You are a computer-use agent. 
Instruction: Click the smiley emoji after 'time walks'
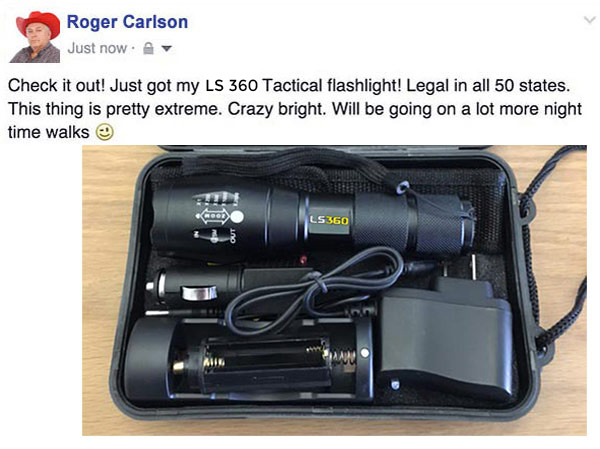pyautogui.click(x=104, y=132)
